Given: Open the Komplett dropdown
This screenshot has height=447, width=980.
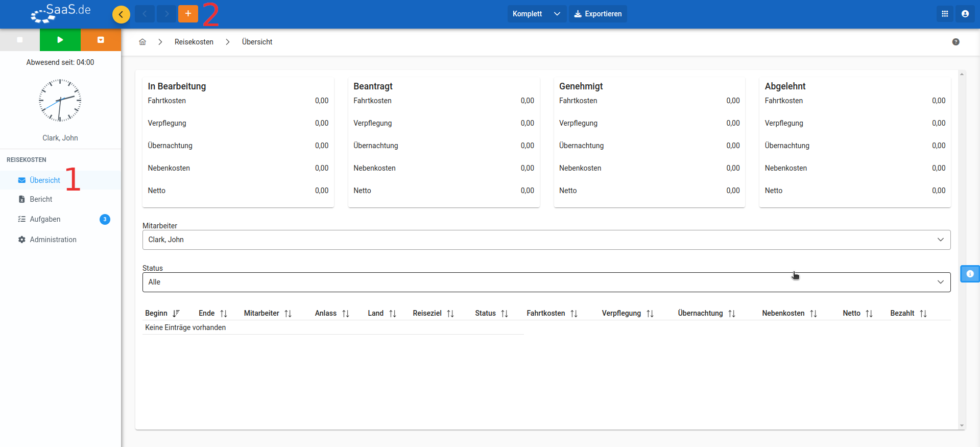Looking at the screenshot, I should [537, 14].
